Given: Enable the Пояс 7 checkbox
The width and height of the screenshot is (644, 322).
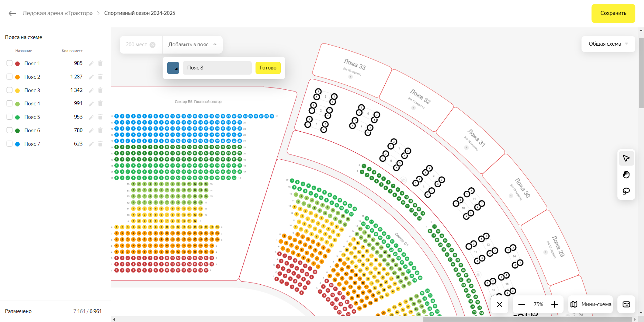Looking at the screenshot, I should click(x=10, y=144).
